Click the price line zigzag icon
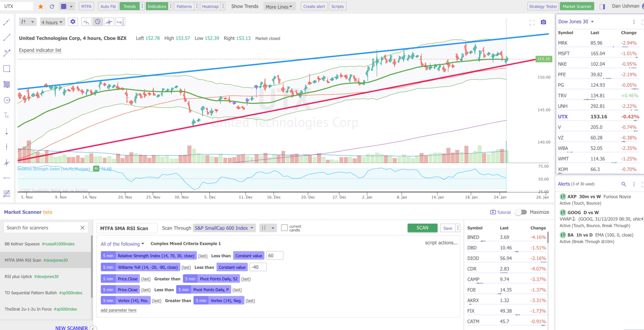 pos(86,22)
